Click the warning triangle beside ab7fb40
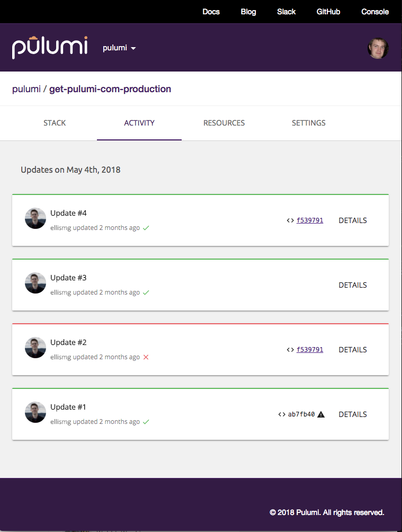402x532 pixels. point(321,414)
